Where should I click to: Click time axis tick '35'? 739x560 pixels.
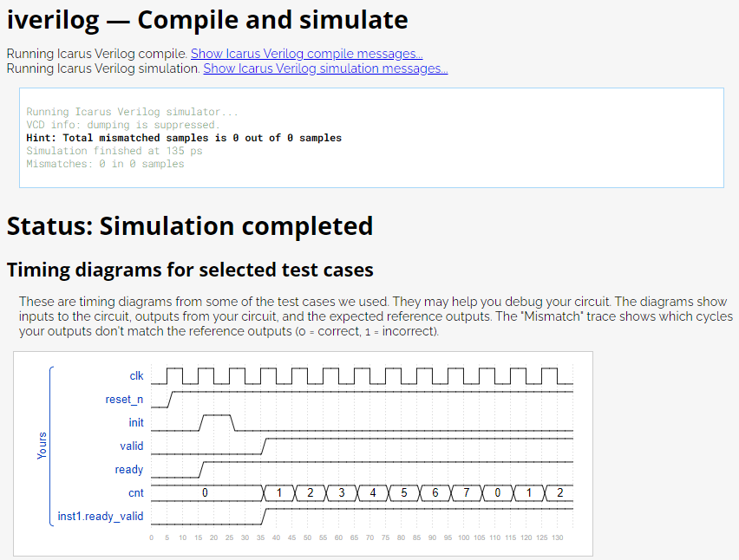[260, 537]
